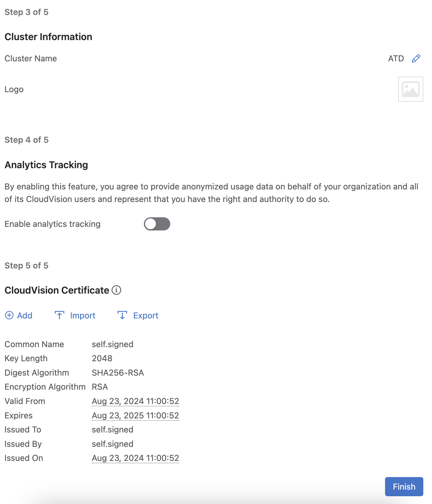Click the SHA256-RSA digest algorithm value

pos(118,373)
